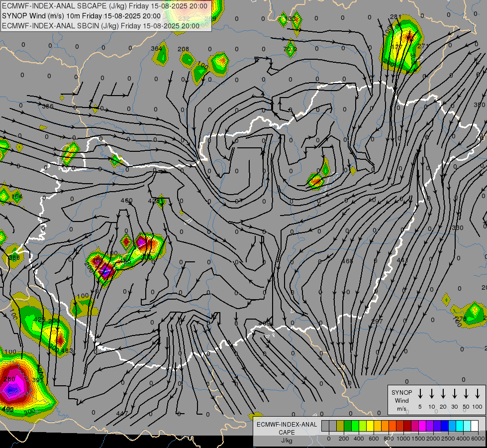Screen dimensions: 487x448
Task: Click the 50 m/s wind arrow in legend
Action: coord(466,394)
